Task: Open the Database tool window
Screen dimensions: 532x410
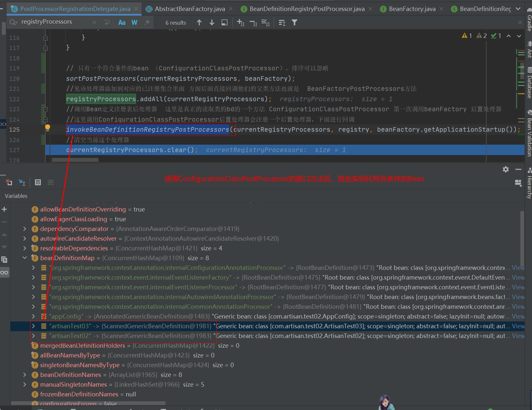Action: (529, 83)
